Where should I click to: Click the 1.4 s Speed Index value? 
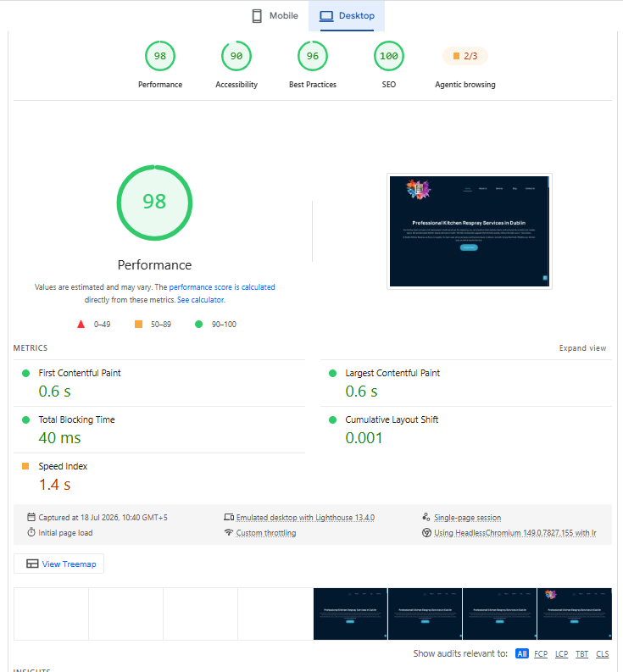tap(54, 485)
